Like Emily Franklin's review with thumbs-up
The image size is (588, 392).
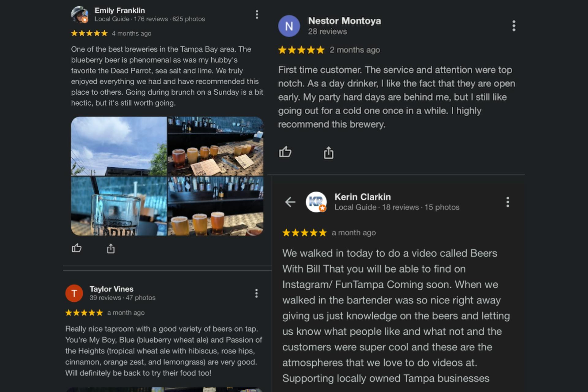77,248
